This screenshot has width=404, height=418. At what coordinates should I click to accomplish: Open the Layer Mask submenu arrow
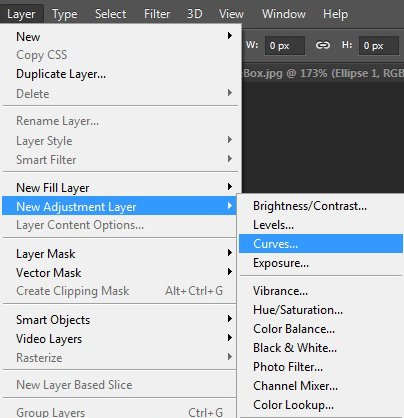pyautogui.click(x=230, y=253)
